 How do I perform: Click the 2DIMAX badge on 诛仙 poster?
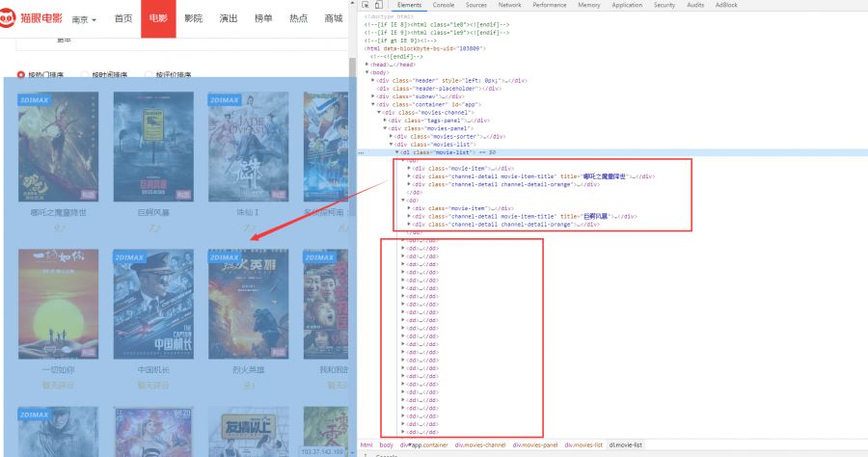point(224,100)
